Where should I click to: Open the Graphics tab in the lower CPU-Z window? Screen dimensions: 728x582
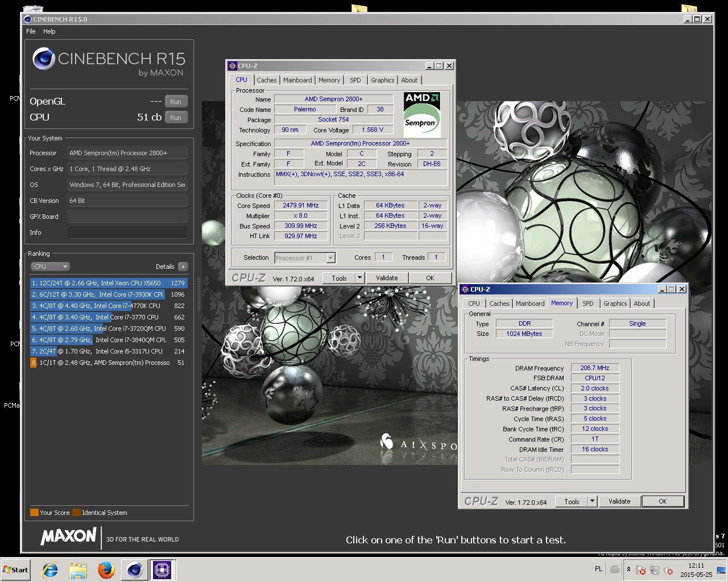coord(615,304)
